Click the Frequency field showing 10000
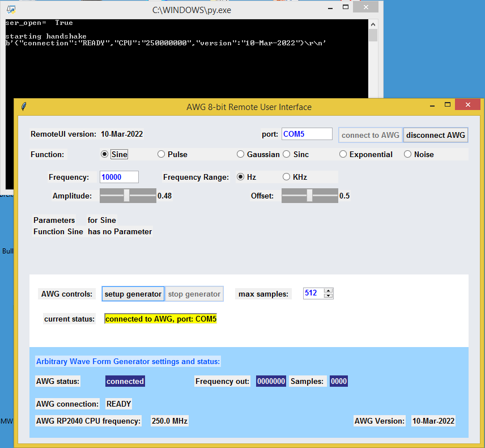This screenshot has height=448, width=485. 118,176
